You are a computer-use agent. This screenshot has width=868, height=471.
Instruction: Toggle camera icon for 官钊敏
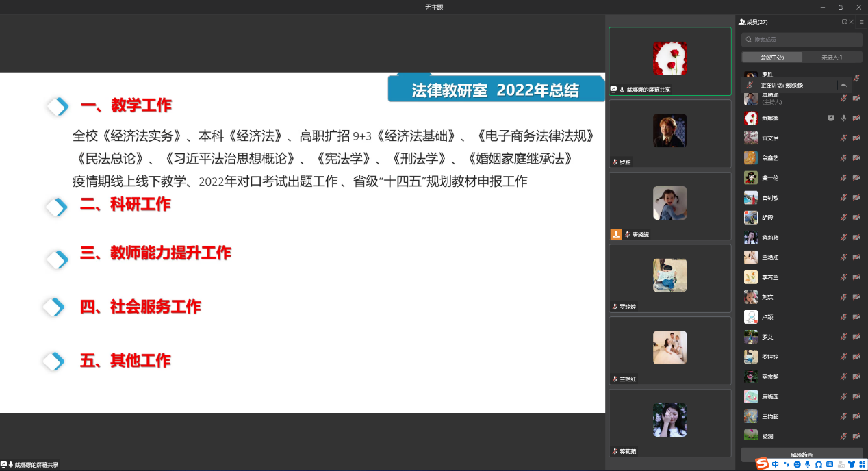click(x=856, y=198)
